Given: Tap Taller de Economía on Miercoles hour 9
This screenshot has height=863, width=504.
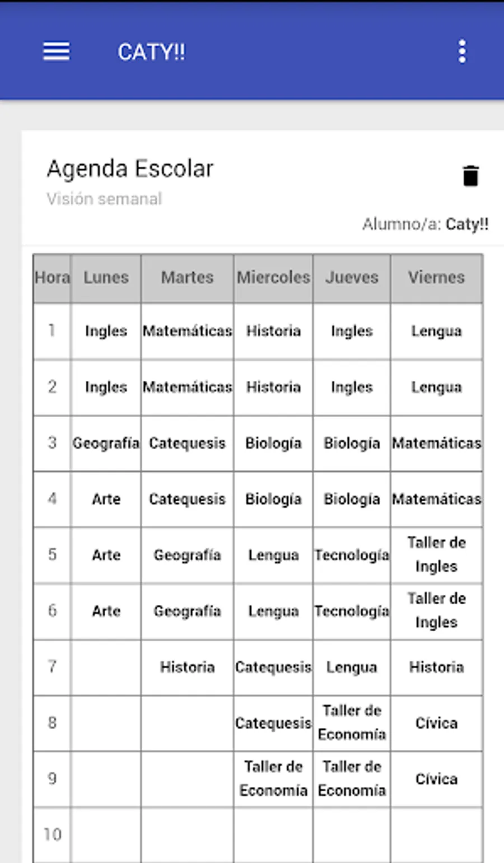Looking at the screenshot, I should pos(273,778).
